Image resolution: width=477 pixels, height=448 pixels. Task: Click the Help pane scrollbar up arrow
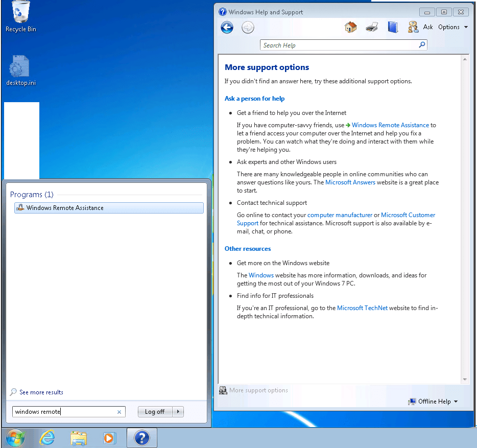465,59
